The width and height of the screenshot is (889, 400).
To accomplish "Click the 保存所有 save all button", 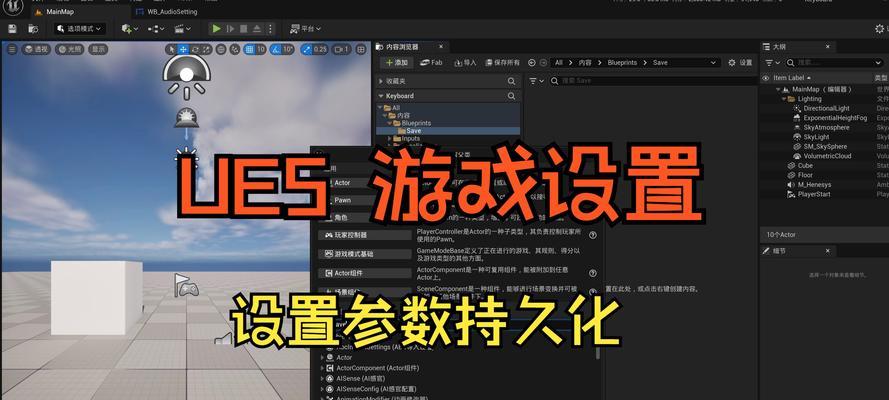I will [502, 63].
